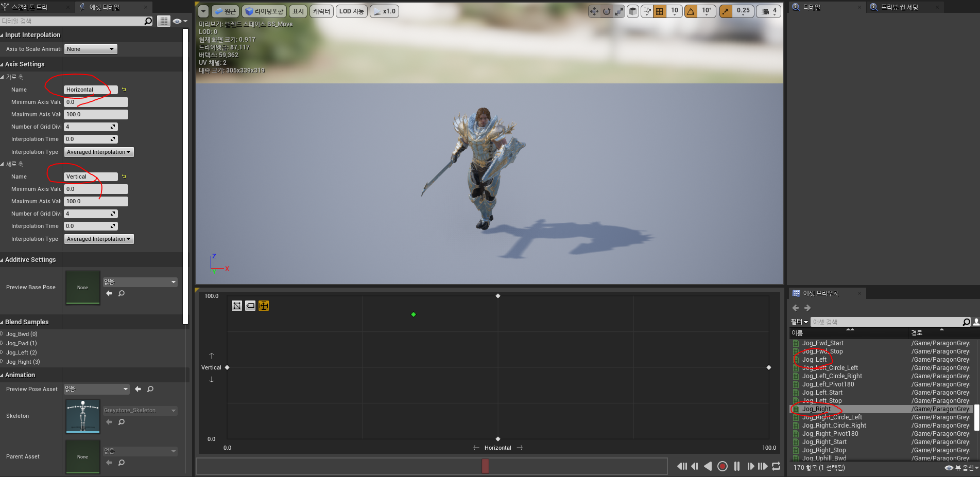Select the green preview sample point

414,314
